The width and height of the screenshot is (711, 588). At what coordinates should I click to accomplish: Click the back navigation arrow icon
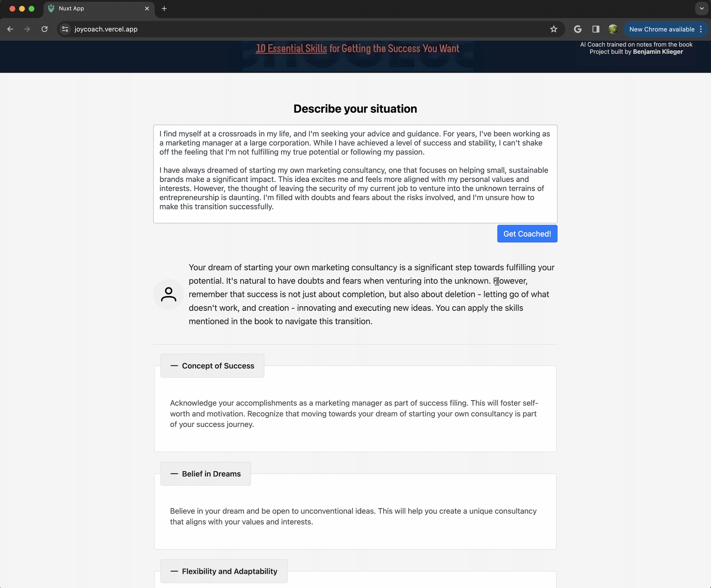pyautogui.click(x=10, y=29)
